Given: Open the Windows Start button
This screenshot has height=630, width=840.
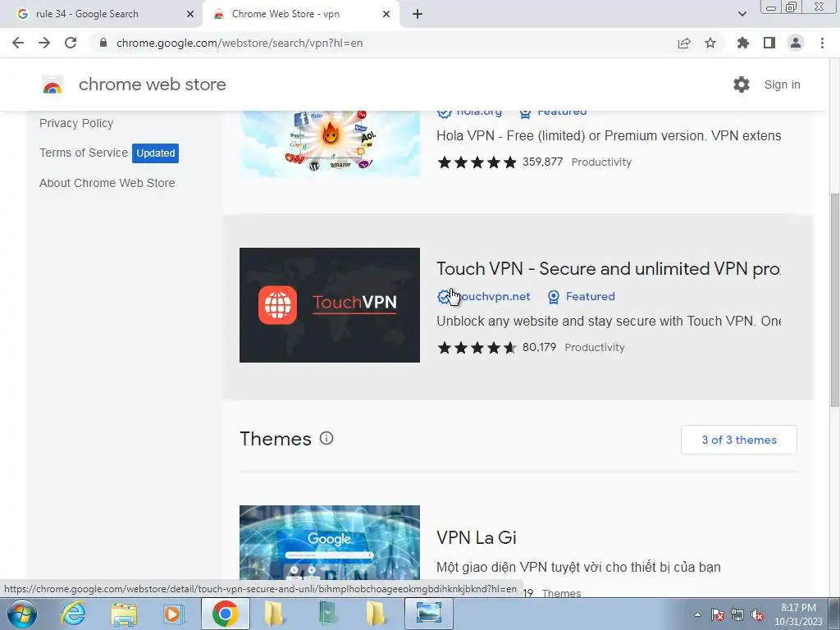Looking at the screenshot, I should pos(22,614).
